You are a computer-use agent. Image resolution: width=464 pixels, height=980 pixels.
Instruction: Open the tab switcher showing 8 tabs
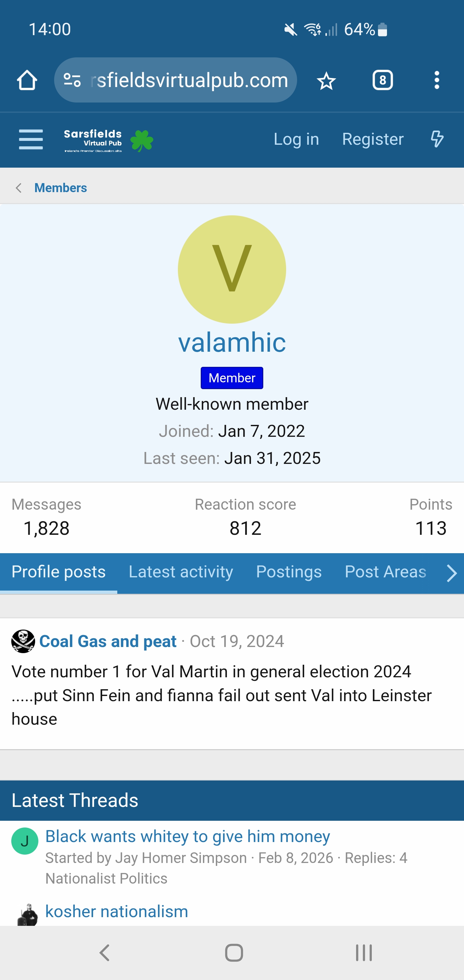pyautogui.click(x=382, y=80)
